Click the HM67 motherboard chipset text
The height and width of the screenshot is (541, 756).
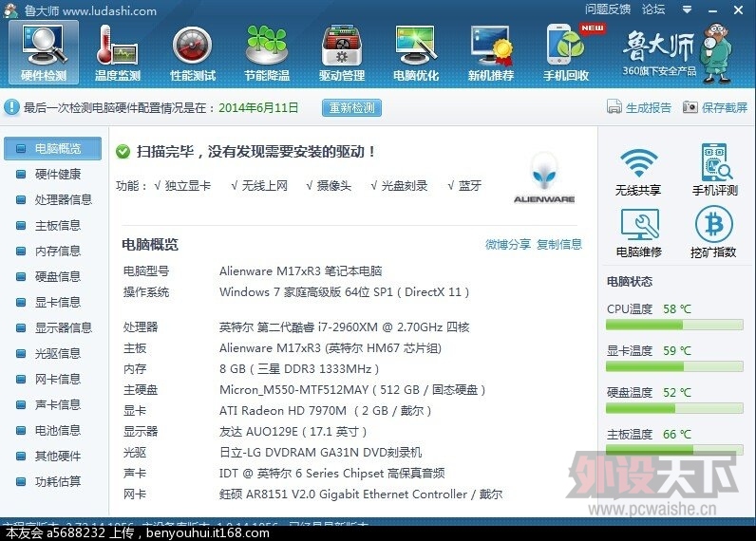click(331, 347)
